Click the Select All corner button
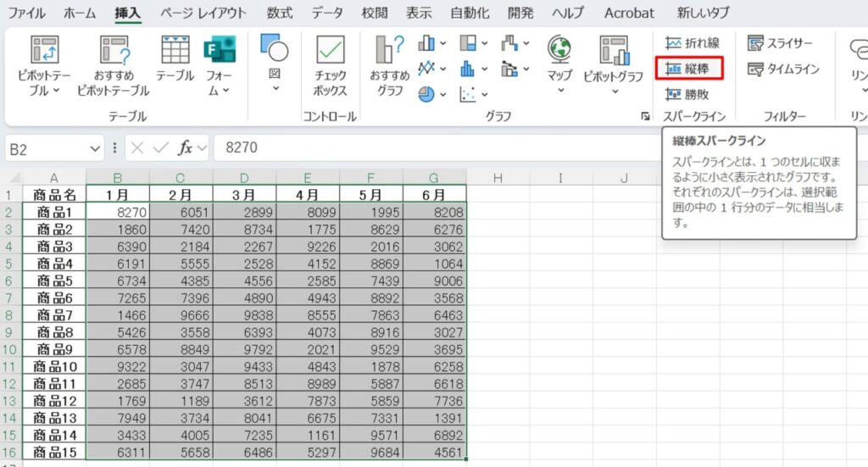 14,178
